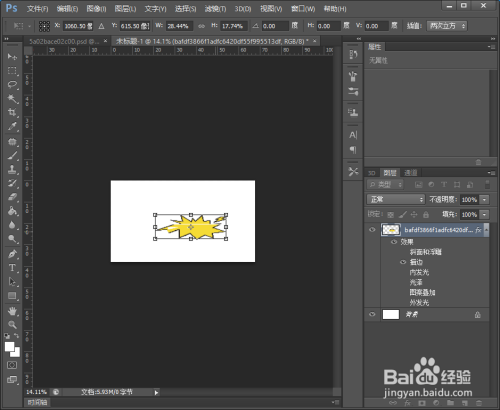Select the Clone Stamp tool

[x=12, y=169]
